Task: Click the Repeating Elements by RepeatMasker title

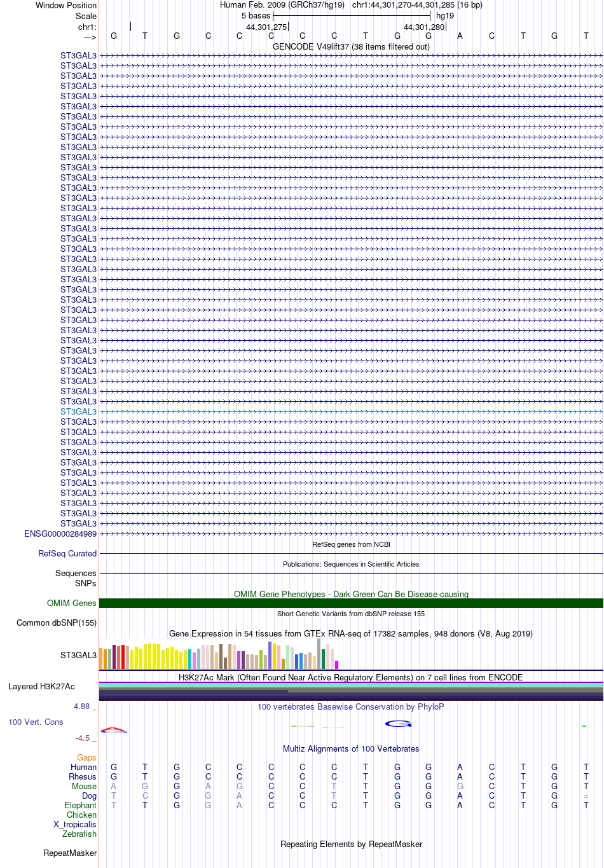Action: pos(351,844)
